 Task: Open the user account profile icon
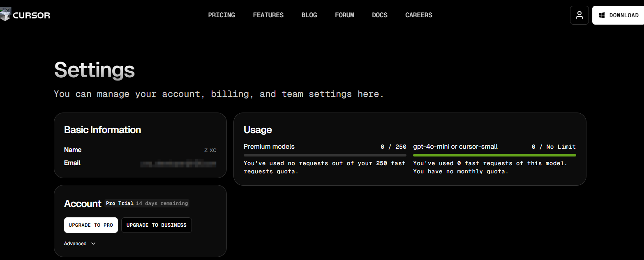[x=579, y=15]
